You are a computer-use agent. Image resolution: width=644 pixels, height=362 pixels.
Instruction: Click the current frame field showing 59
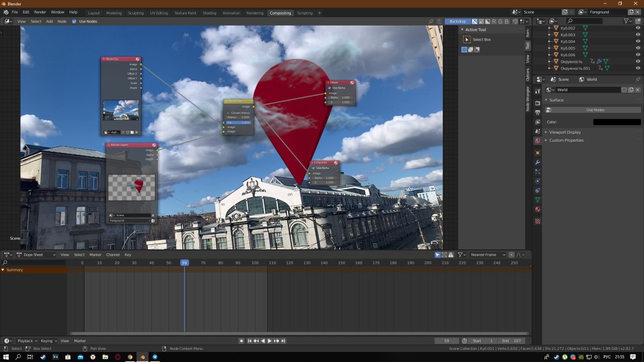447,341
